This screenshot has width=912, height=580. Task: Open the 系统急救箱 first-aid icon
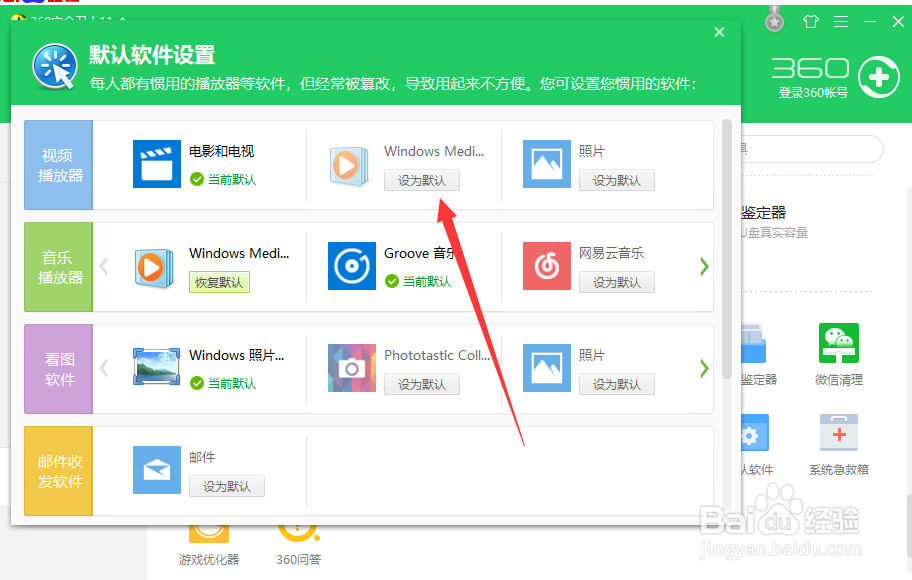pyautogui.click(x=839, y=433)
